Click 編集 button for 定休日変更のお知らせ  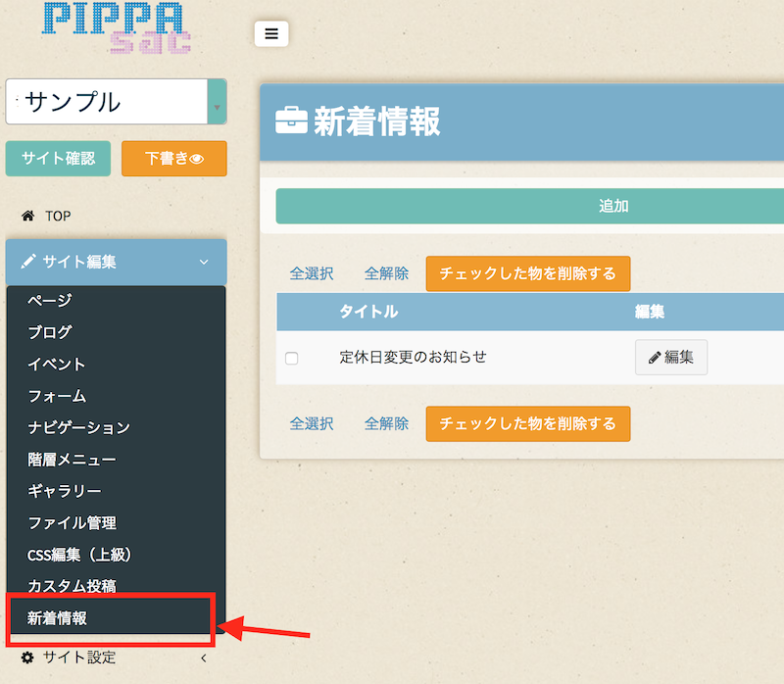[x=671, y=357]
